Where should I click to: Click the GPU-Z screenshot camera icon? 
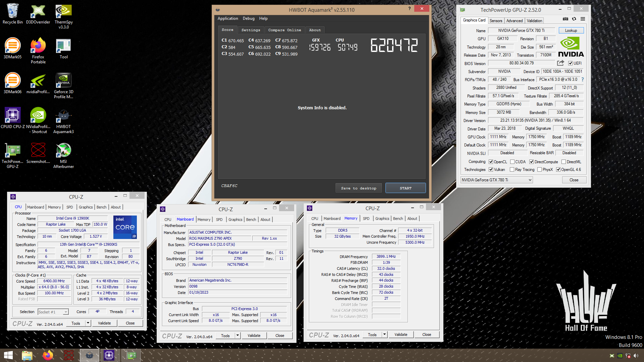click(566, 19)
